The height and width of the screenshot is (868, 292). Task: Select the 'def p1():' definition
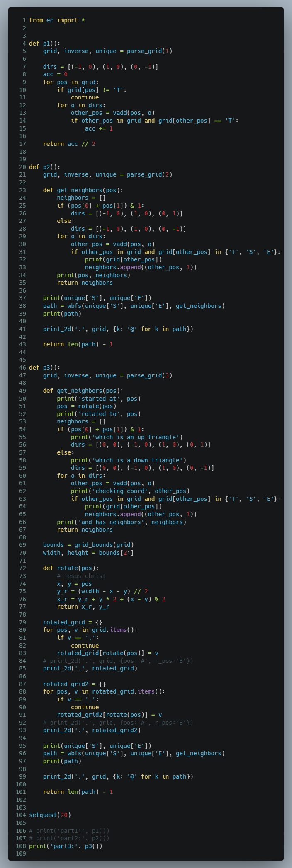coord(45,44)
